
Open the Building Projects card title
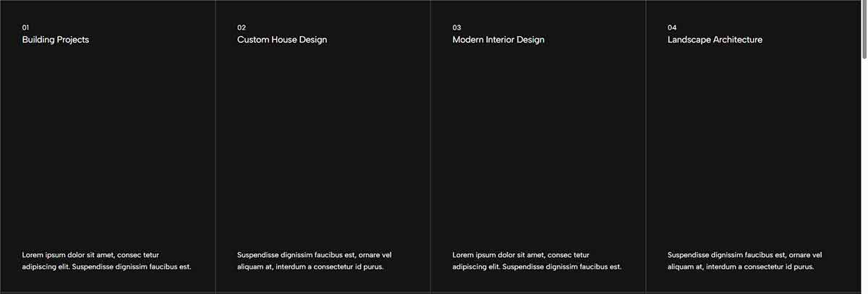click(x=56, y=40)
